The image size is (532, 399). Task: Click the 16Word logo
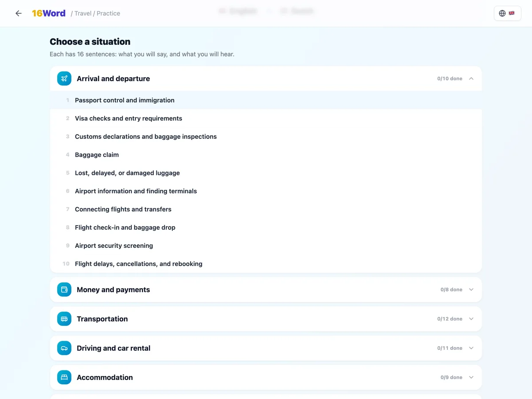[x=49, y=13]
